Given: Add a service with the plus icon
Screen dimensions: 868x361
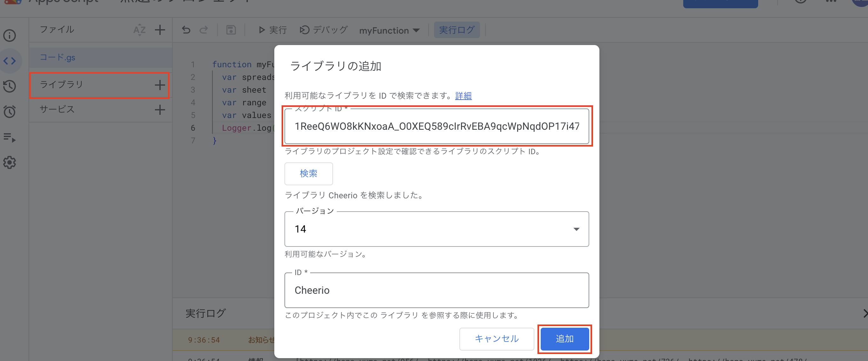Looking at the screenshot, I should [x=160, y=110].
